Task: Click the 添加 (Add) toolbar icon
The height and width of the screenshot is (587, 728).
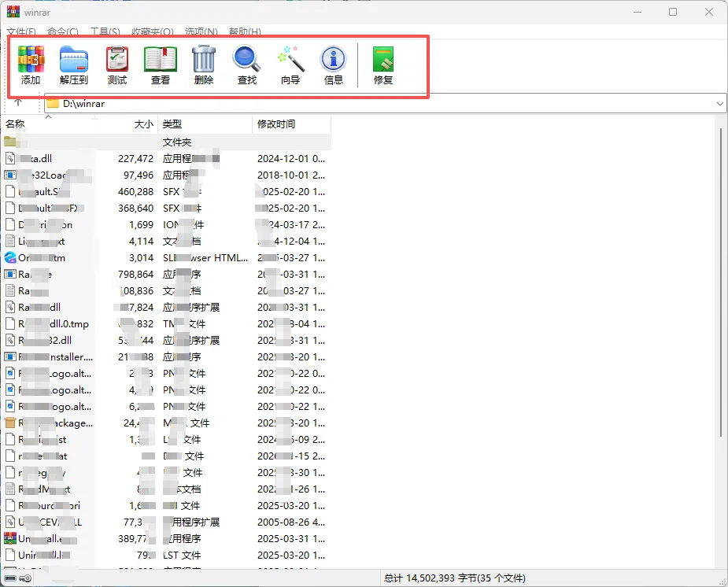Action: tap(31, 65)
